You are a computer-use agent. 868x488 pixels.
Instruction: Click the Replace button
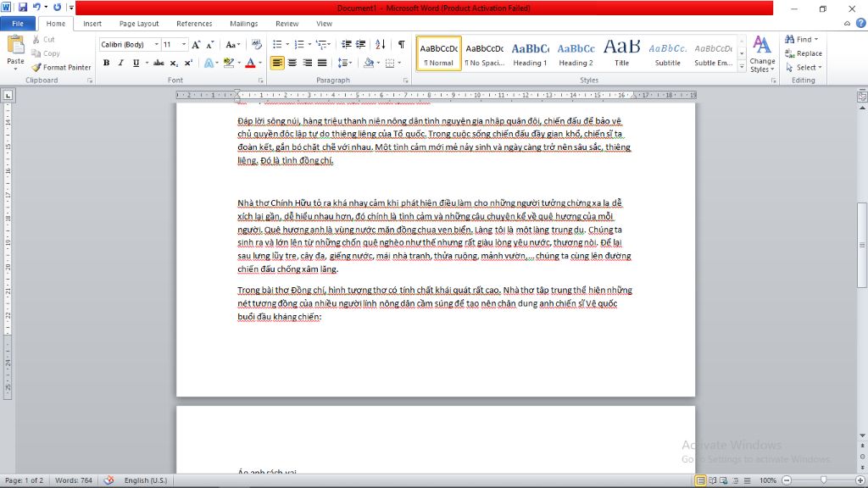coord(803,53)
